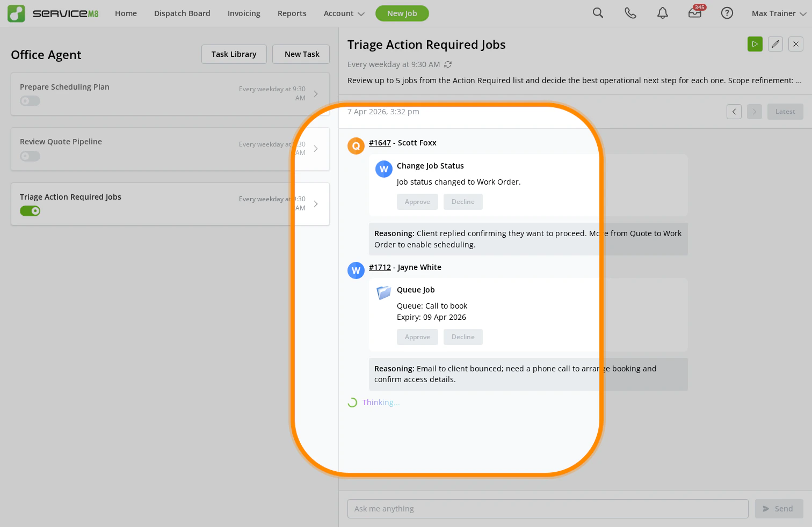This screenshot has width=812, height=527.
Task: Open the inbox with 345 unread items
Action: (x=694, y=14)
